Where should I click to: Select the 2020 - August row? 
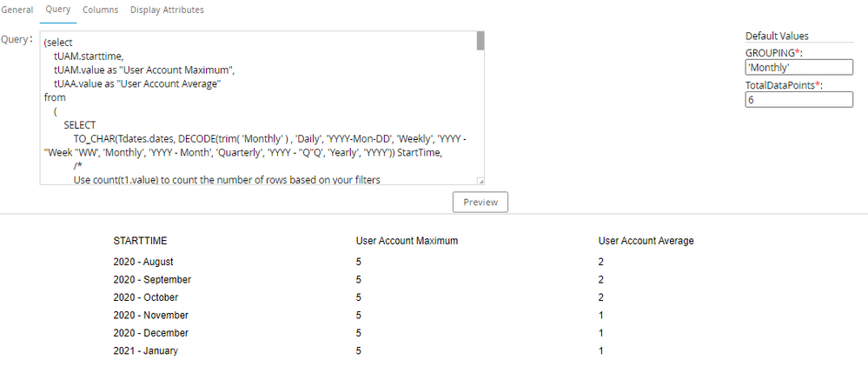tap(143, 262)
